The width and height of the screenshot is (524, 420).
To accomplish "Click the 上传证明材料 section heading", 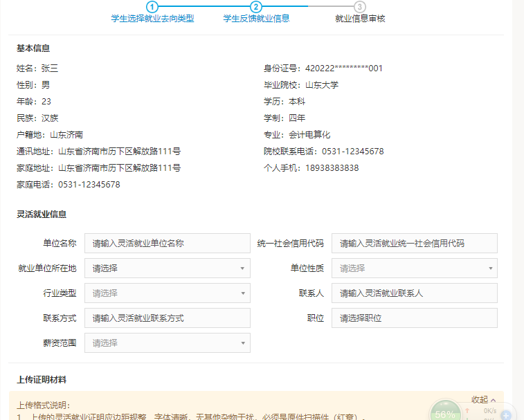I will (42, 380).
